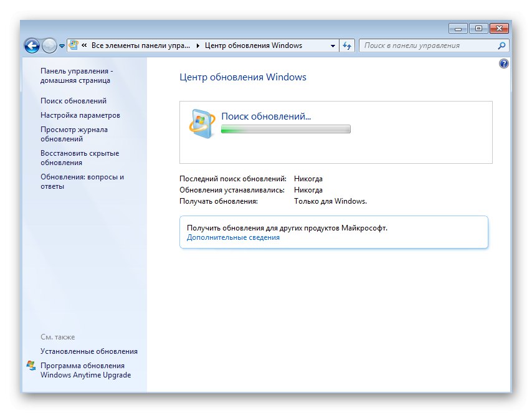Open 'Обновления: вопросы и ответы'
The image size is (532, 413).
click(x=82, y=181)
